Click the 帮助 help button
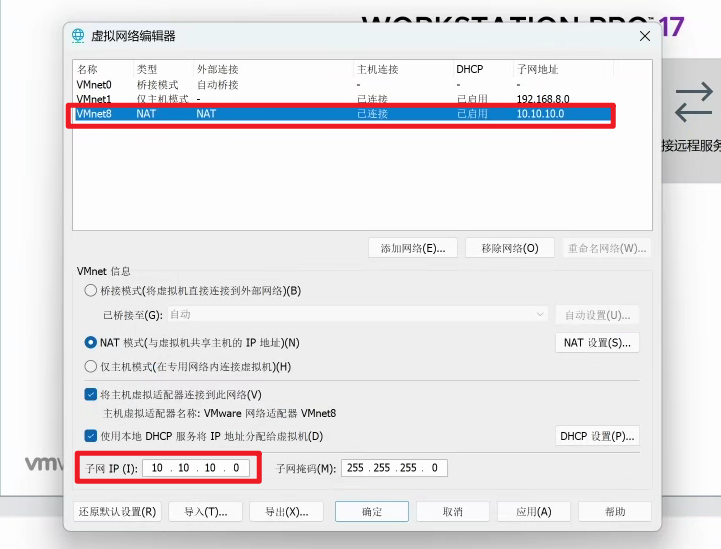 pyautogui.click(x=615, y=511)
